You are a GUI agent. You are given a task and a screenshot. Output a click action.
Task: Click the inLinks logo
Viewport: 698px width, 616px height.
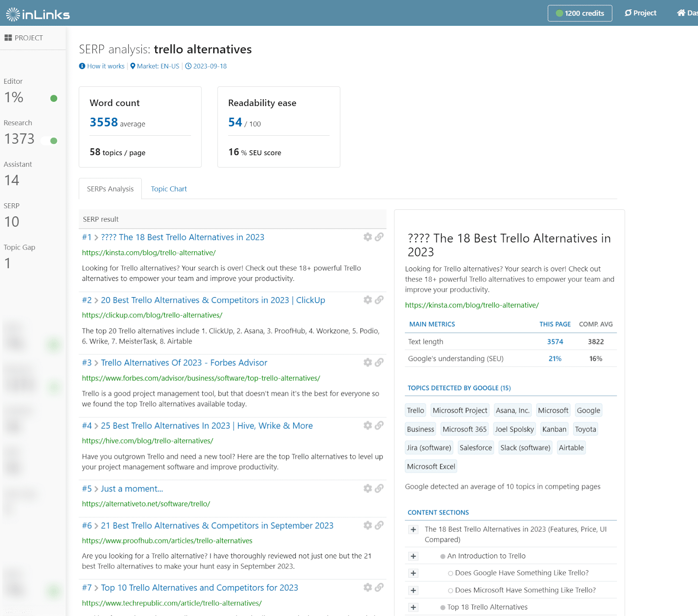pos(38,14)
